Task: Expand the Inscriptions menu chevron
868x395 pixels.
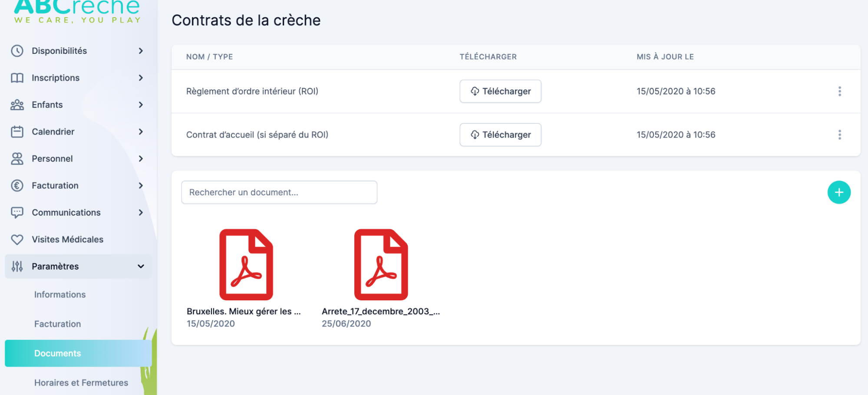Action: pyautogui.click(x=141, y=78)
